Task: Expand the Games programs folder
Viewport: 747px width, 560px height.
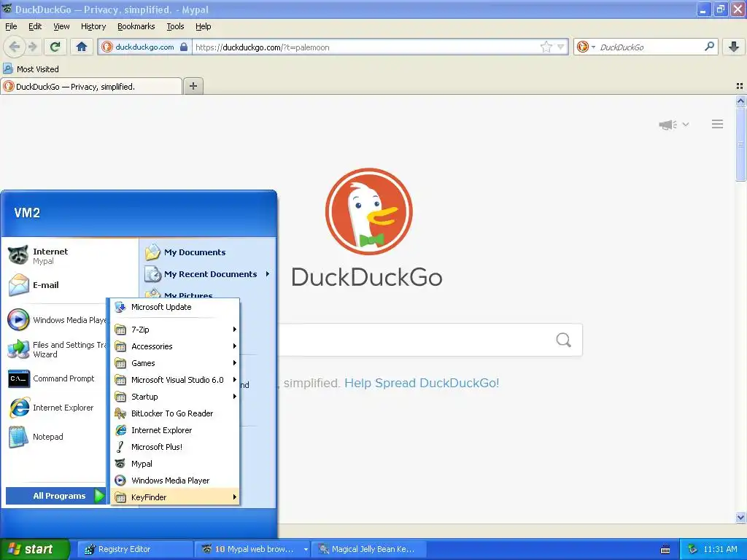Action: point(175,363)
